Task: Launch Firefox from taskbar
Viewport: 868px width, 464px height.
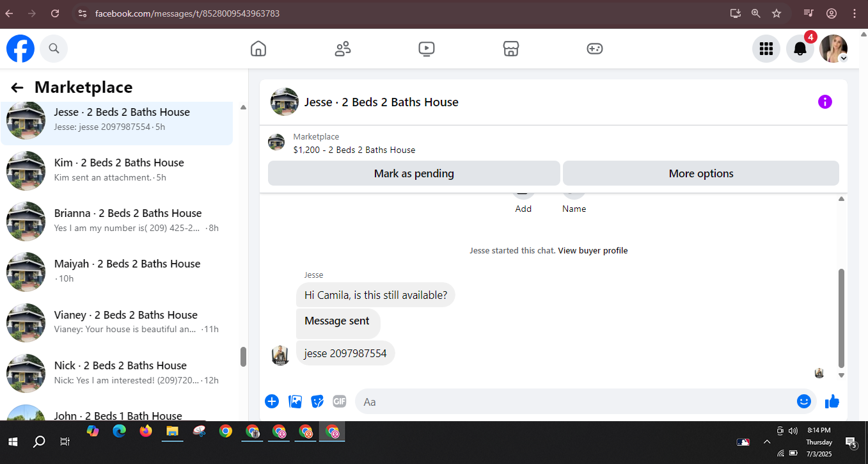Action: coord(146,431)
